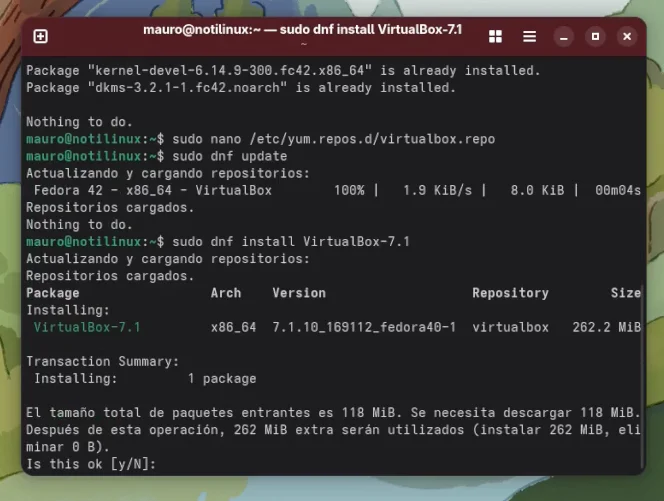
Task: Click the '1.9 KiB/s' download speed
Action: click(x=437, y=190)
